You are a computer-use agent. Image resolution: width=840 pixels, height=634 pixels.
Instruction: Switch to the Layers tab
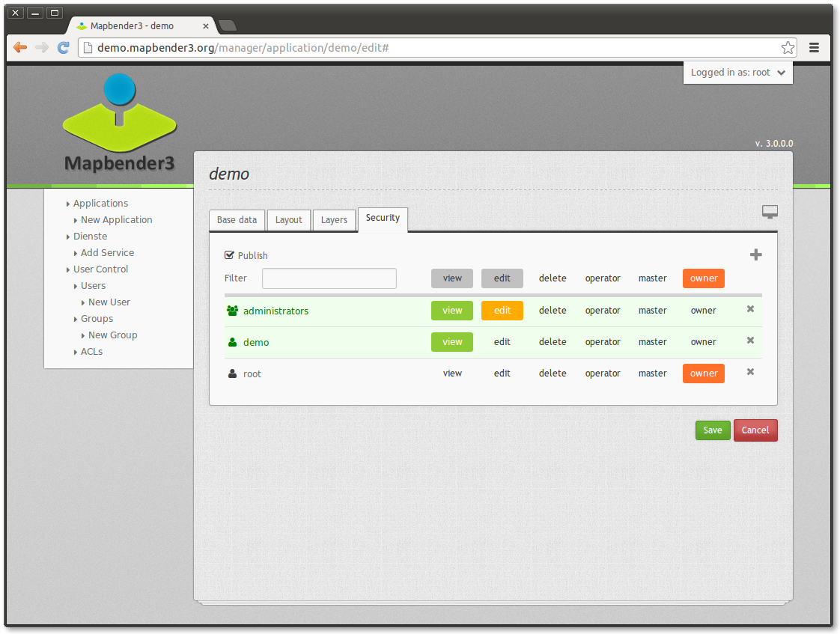click(x=335, y=220)
